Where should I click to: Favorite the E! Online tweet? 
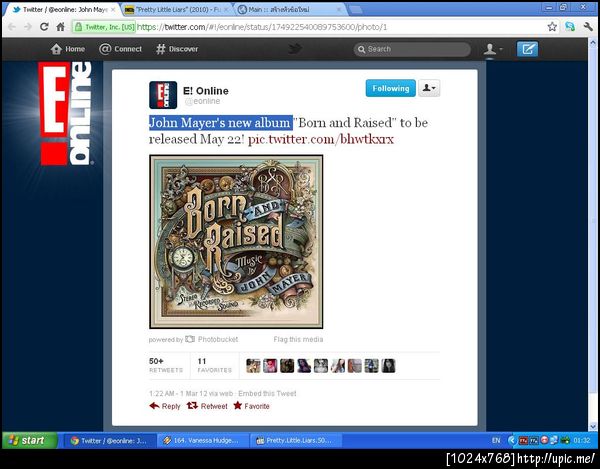pos(251,406)
